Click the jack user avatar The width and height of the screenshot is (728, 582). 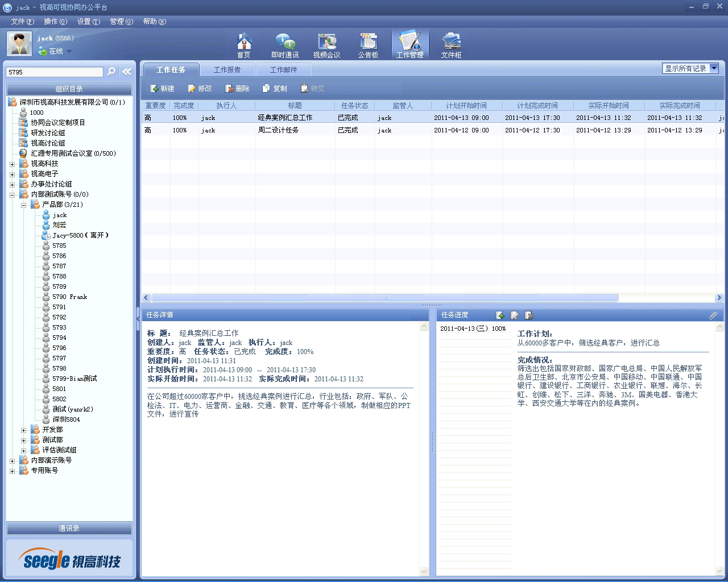coord(19,44)
